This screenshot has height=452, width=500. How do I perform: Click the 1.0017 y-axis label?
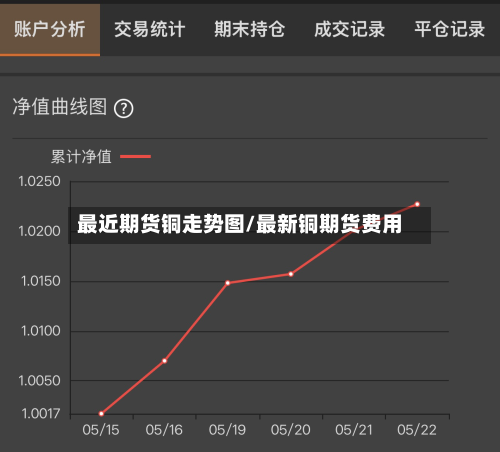[41, 414]
